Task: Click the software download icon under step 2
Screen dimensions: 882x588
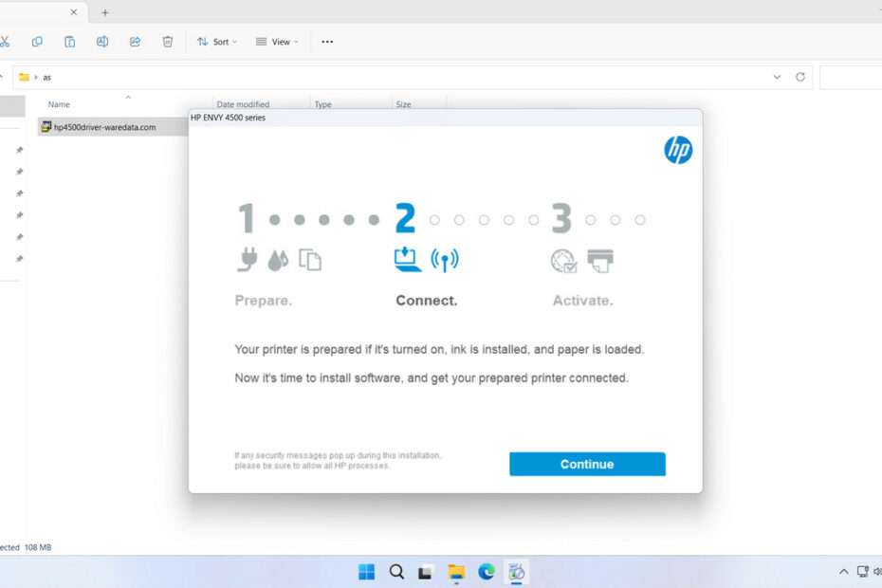Action: (x=406, y=258)
